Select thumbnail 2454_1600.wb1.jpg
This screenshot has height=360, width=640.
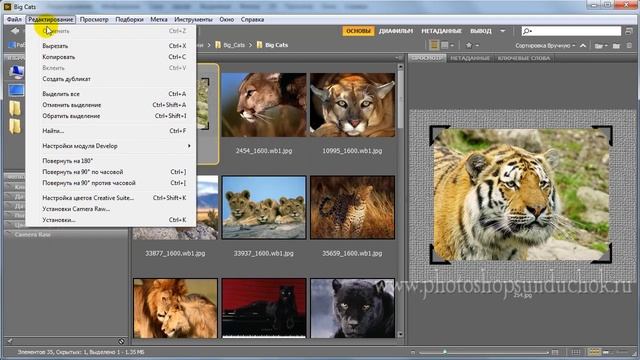[264, 104]
